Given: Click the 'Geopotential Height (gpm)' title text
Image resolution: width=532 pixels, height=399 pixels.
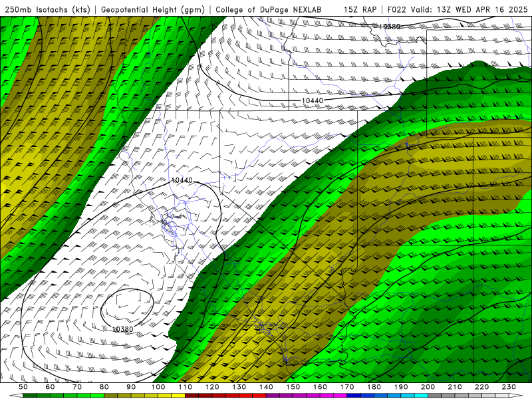Looking at the screenshot, I should click(x=153, y=9).
